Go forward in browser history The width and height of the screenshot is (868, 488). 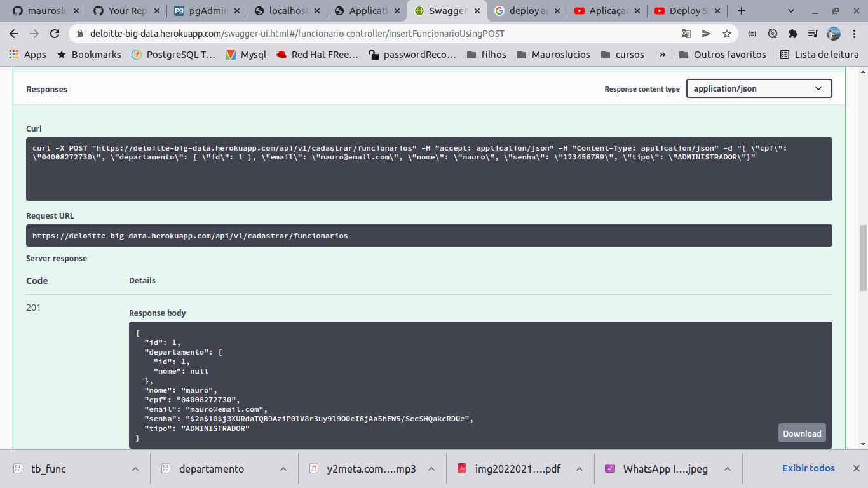(34, 34)
